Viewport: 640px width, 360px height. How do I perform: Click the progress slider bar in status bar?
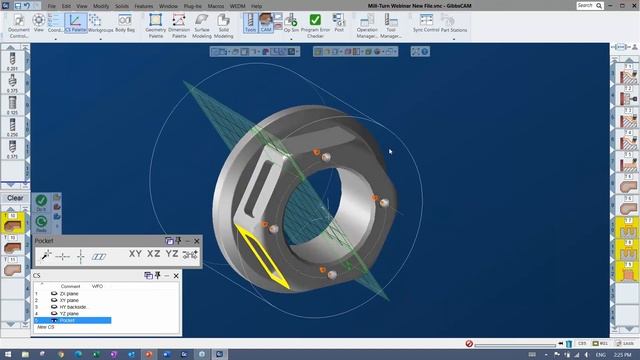pos(515,345)
